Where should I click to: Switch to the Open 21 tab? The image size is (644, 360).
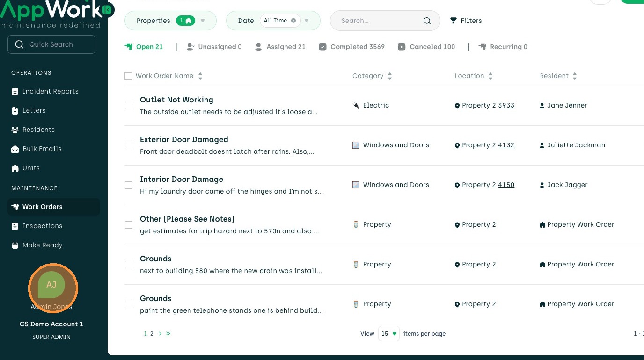[x=144, y=47]
